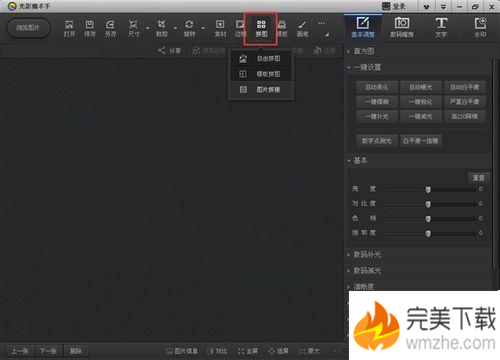Open the dropdown arrow next to 旋转

[203, 28]
